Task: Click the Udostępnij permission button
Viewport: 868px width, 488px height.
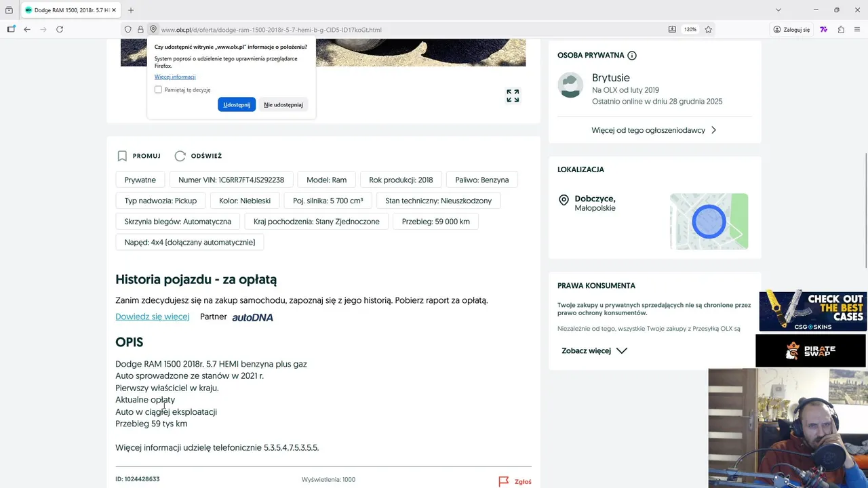Action: pyautogui.click(x=237, y=104)
